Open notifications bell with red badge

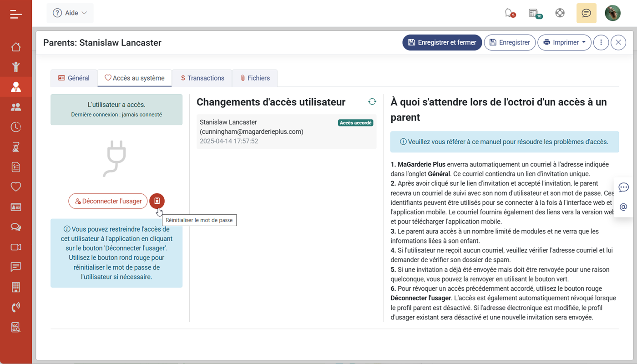(510, 13)
